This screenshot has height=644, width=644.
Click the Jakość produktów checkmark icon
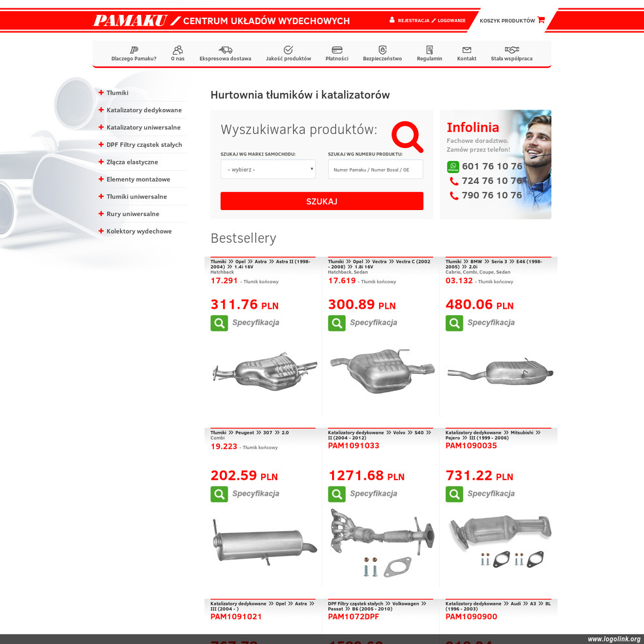click(x=288, y=50)
